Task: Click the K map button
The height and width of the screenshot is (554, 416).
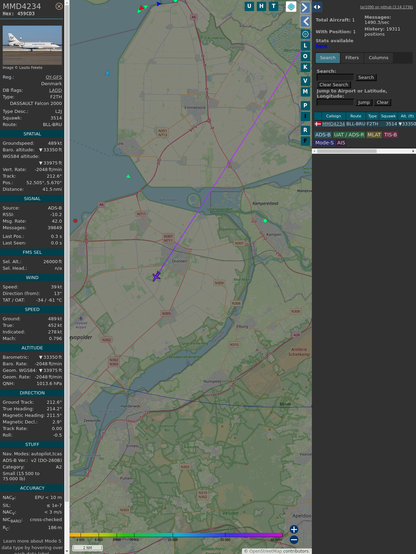Action: click(305, 67)
